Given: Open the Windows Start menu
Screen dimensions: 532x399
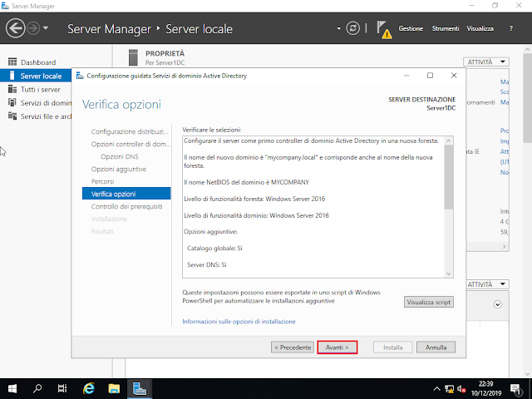Looking at the screenshot, I should (x=12, y=388).
